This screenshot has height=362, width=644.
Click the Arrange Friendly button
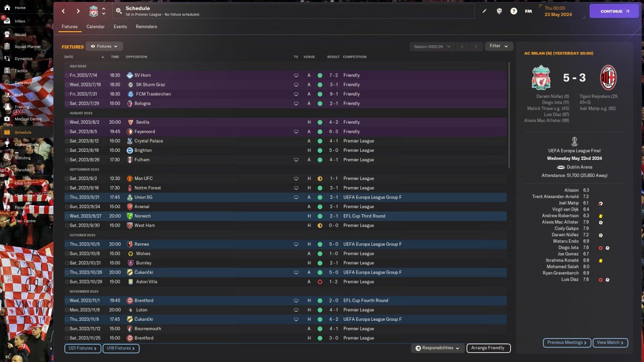(488, 348)
